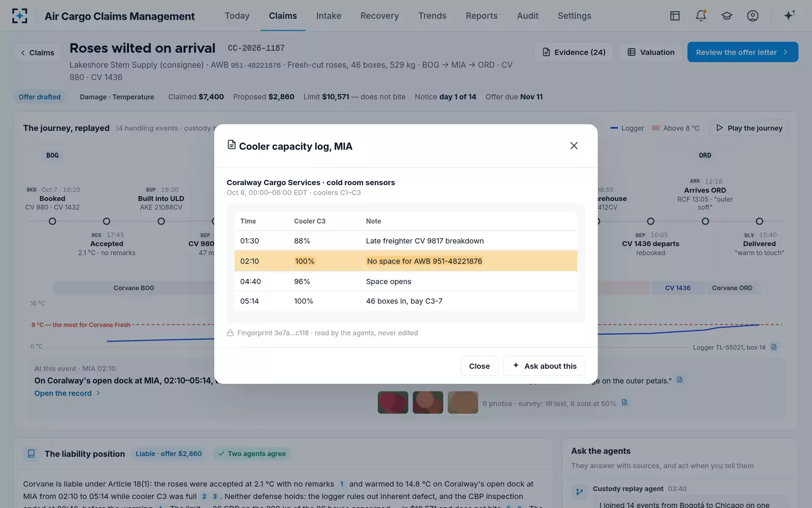Click the Liable offer $2,860 badge
The height and width of the screenshot is (508, 812).
tap(169, 454)
